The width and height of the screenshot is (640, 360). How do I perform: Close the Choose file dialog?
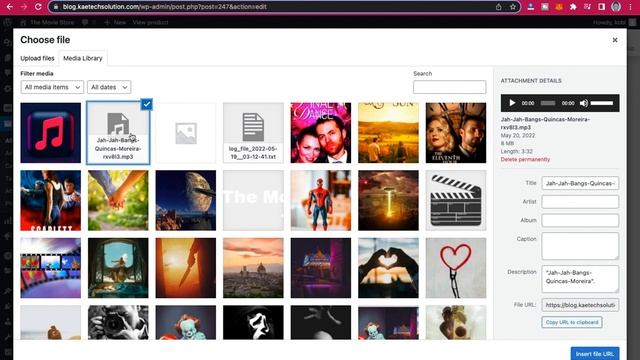615,40
